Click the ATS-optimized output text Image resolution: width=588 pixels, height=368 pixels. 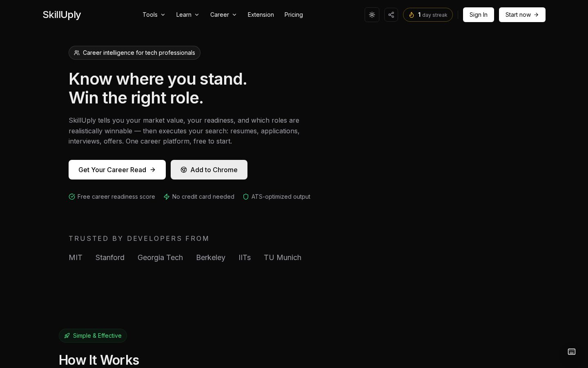(x=281, y=197)
